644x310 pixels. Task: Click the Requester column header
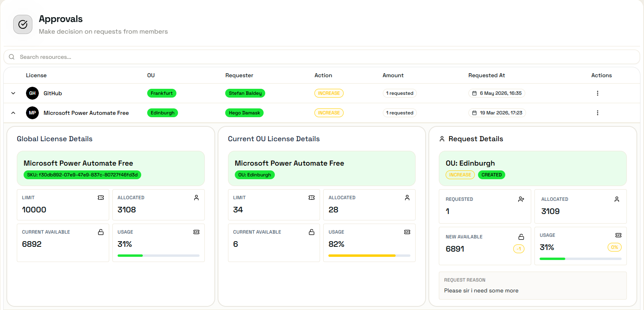point(239,75)
